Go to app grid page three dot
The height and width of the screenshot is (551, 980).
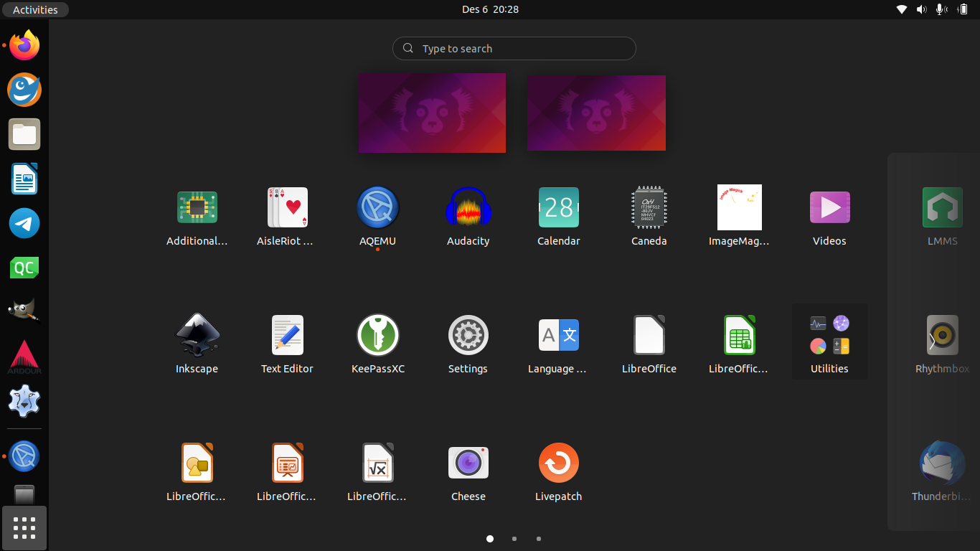(x=539, y=539)
